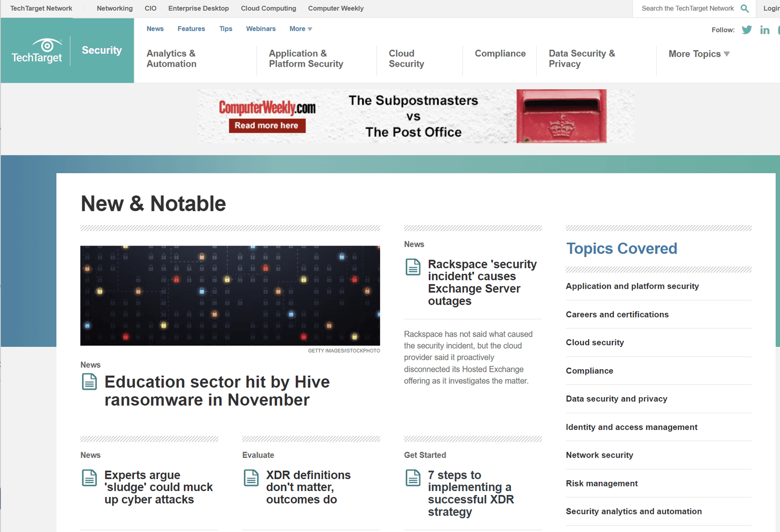This screenshot has width=780, height=532.
Task: Read 7 steps to implementing XDR article
Action: coord(471,494)
